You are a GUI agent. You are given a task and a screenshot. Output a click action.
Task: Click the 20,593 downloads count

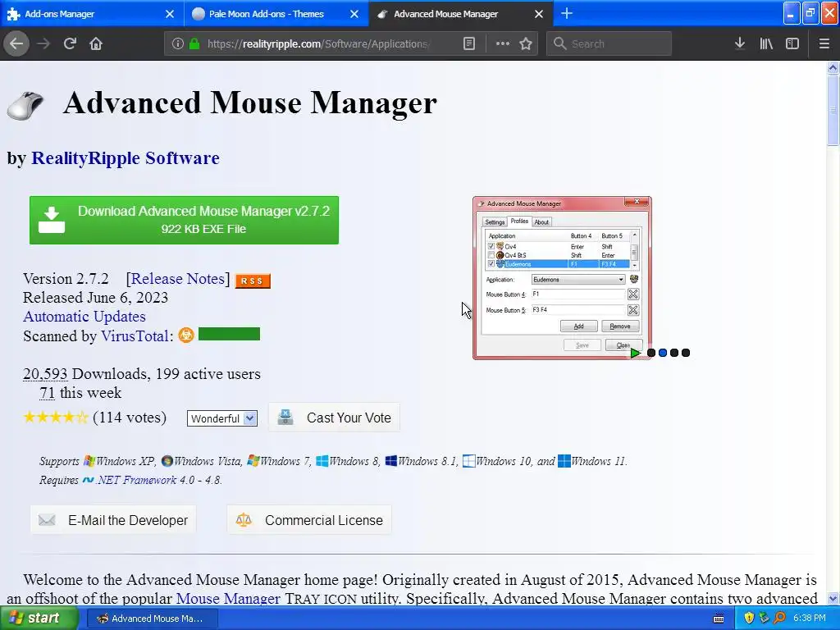point(45,374)
